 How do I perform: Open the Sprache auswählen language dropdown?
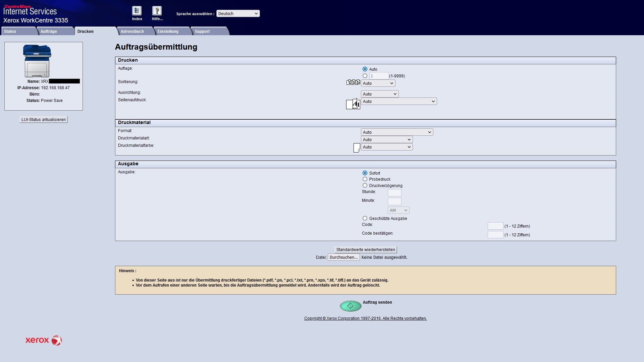click(x=238, y=14)
